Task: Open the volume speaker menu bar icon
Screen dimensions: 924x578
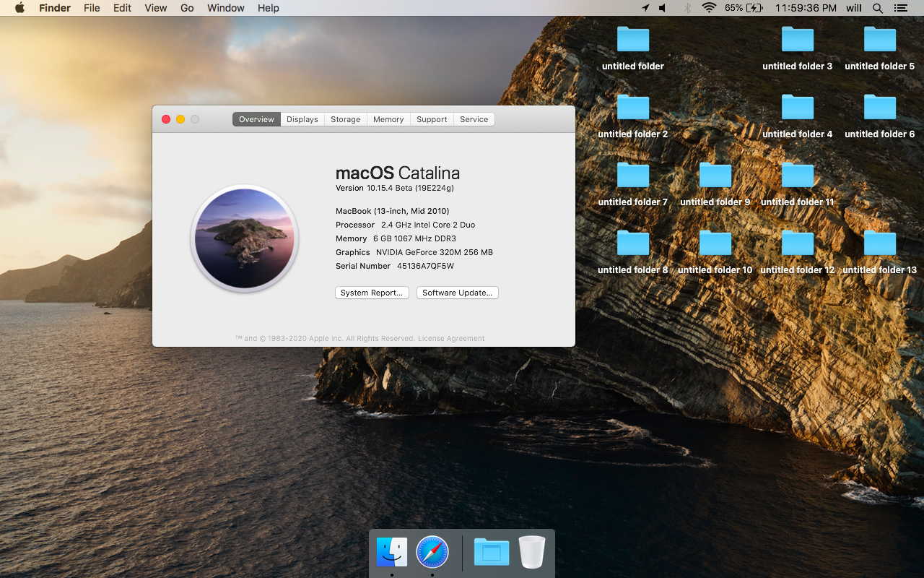Action: pyautogui.click(x=663, y=8)
